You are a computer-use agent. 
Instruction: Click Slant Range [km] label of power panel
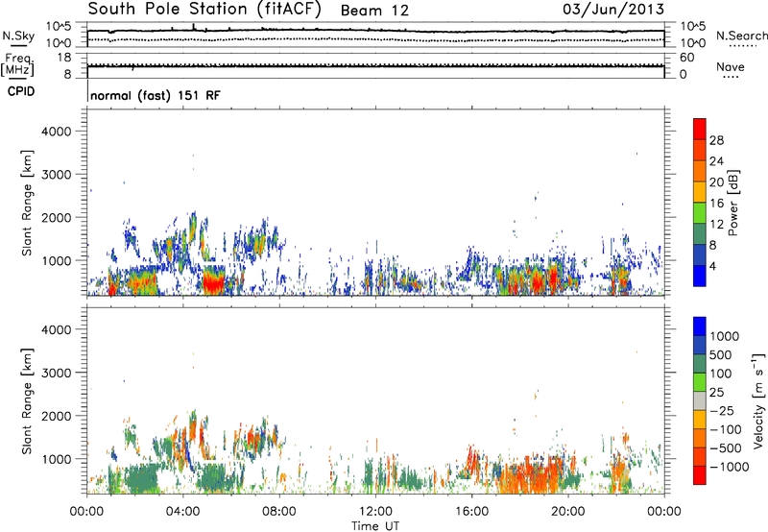point(27,203)
